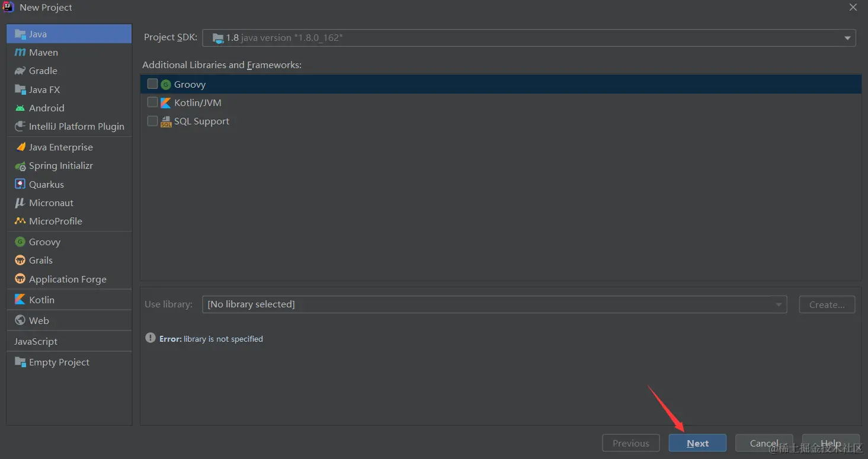Click the Empty Project folder icon

click(x=20, y=362)
